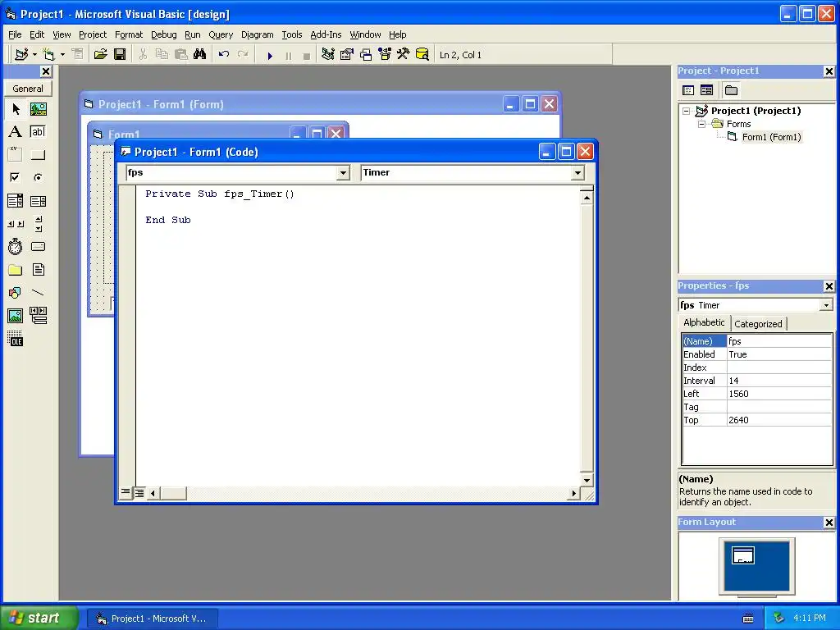Select the Shape tool
The height and width of the screenshot is (630, 840).
[x=16, y=293]
